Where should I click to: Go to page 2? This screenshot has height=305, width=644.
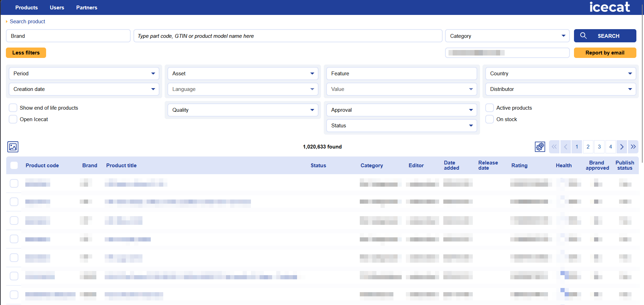click(x=588, y=147)
